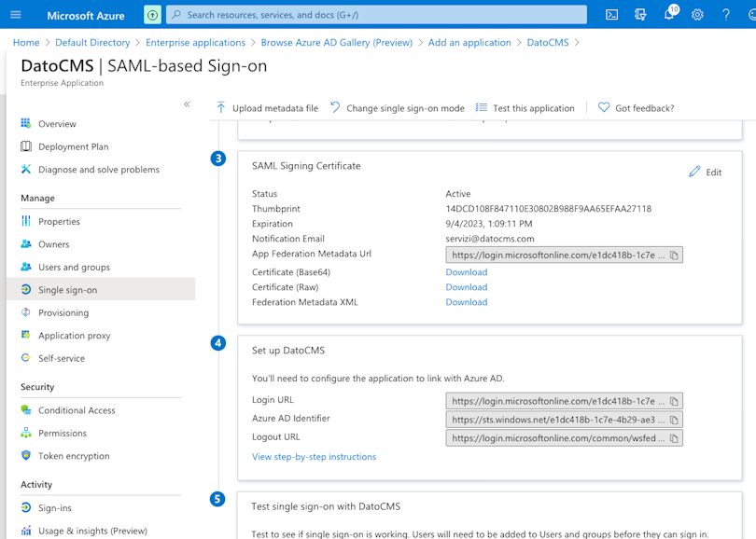Image resolution: width=756 pixels, height=539 pixels.
Task: Click the Conditional Access icon
Action: pos(26,409)
